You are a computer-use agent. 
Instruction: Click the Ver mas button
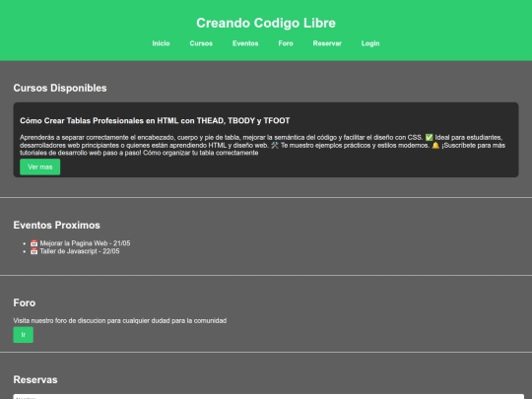coord(40,166)
